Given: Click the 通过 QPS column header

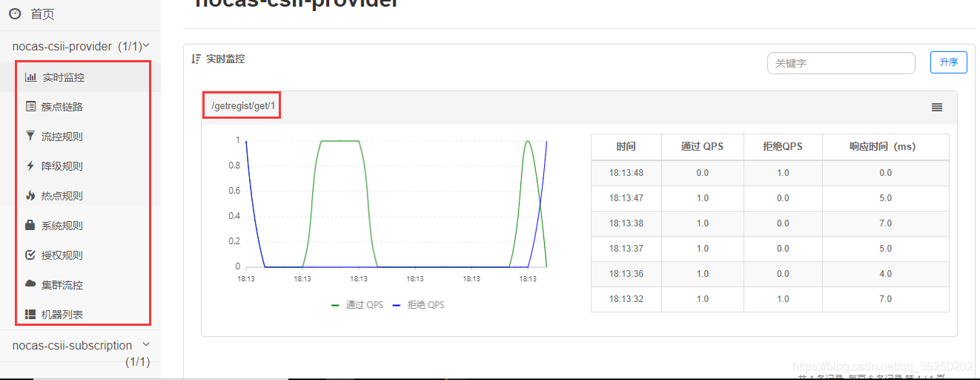Looking at the screenshot, I should point(703,147).
